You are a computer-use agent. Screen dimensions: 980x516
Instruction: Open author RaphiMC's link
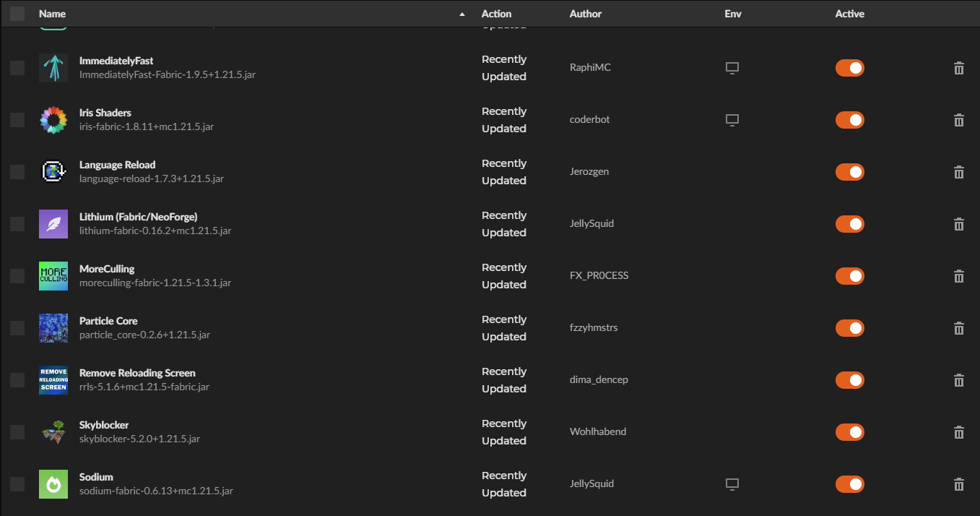click(x=590, y=67)
